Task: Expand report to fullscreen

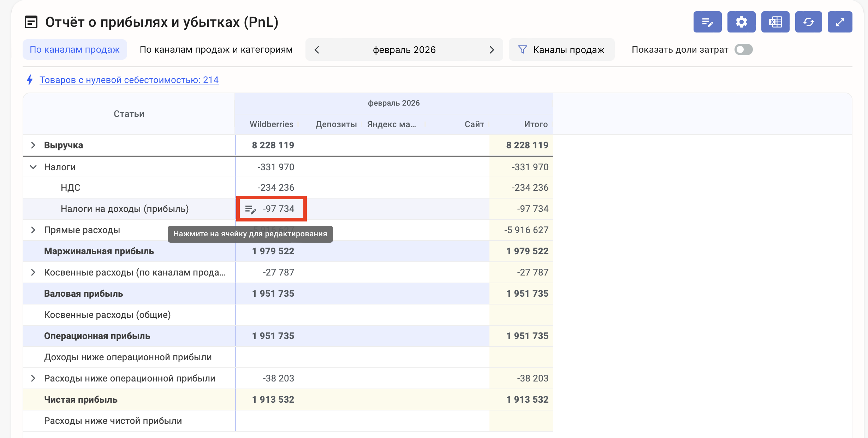Action: pyautogui.click(x=840, y=22)
